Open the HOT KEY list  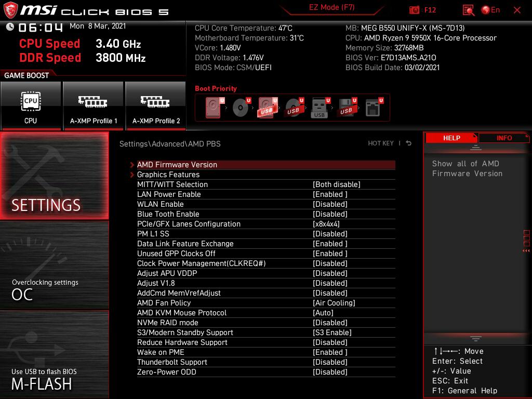coord(381,143)
